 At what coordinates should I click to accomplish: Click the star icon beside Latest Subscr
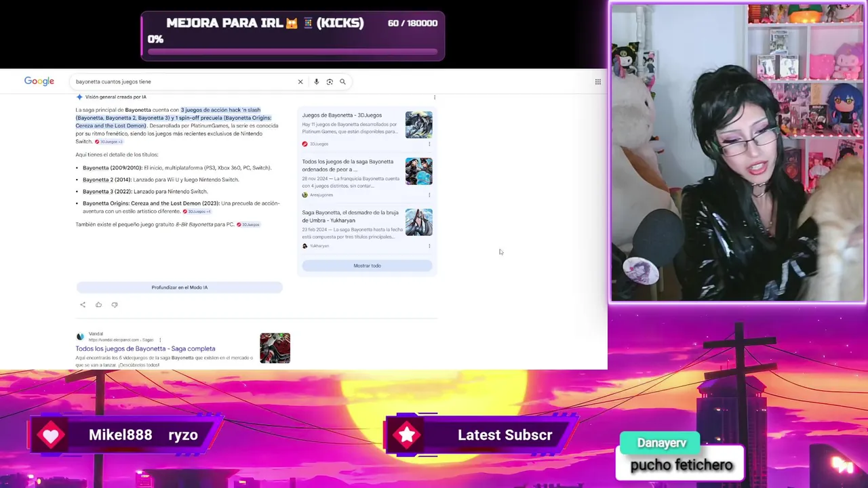407,435
